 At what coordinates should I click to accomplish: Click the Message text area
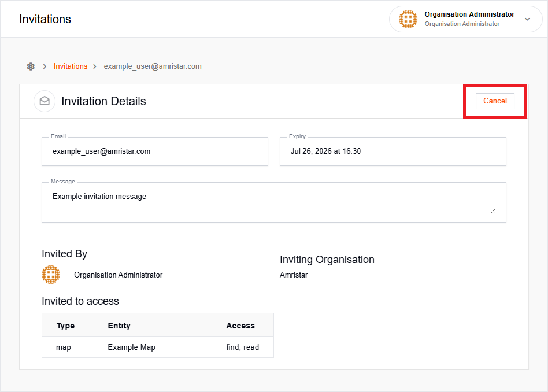point(274,202)
